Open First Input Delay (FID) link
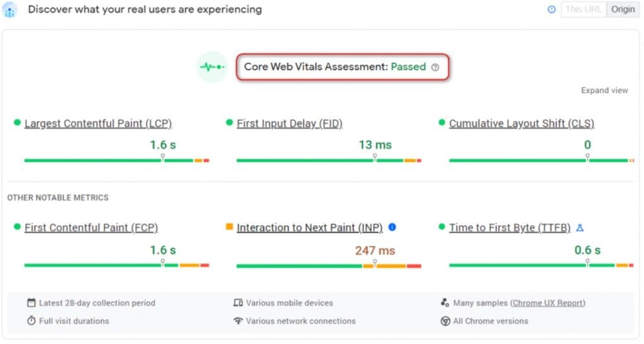 click(289, 123)
